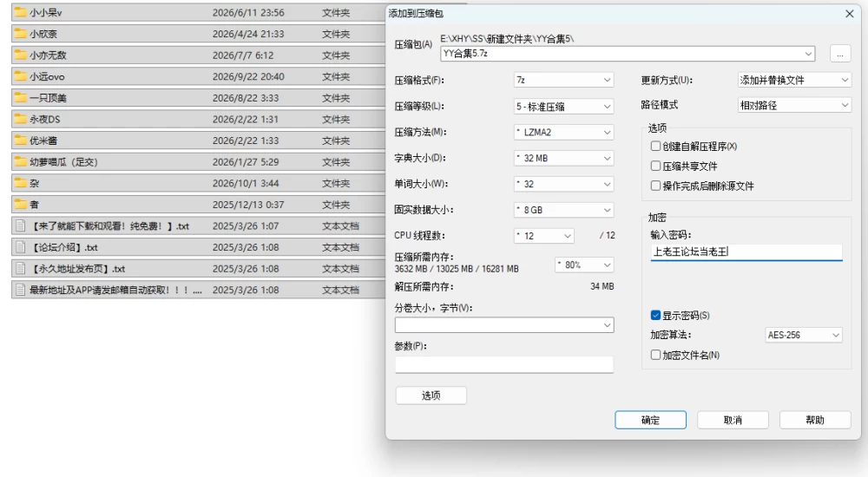Click the folder icon of 幼萝喵瓜（足交）

pos(21,161)
